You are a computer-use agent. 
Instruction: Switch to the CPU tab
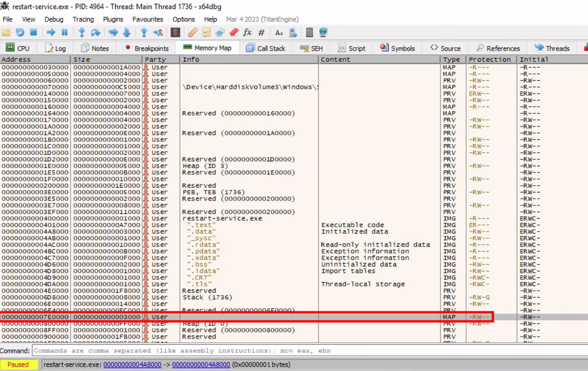tap(18, 48)
